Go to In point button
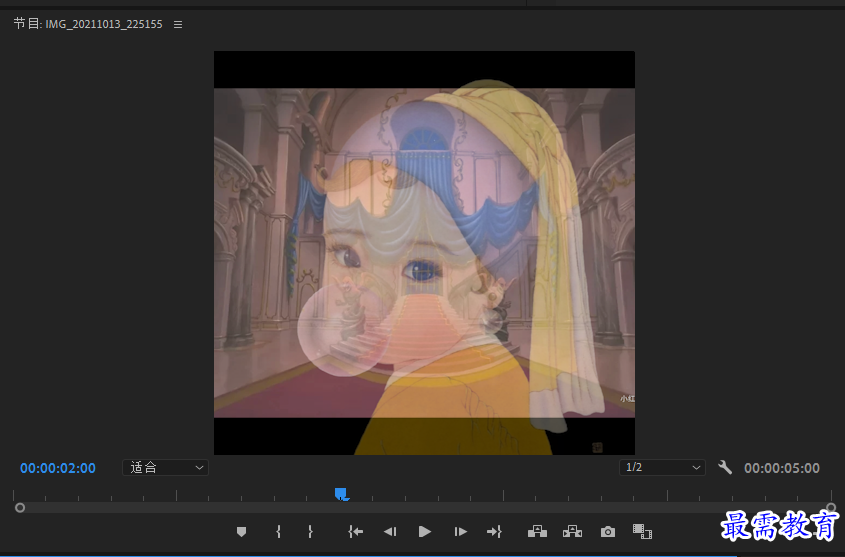This screenshot has height=557, width=845. point(355,532)
